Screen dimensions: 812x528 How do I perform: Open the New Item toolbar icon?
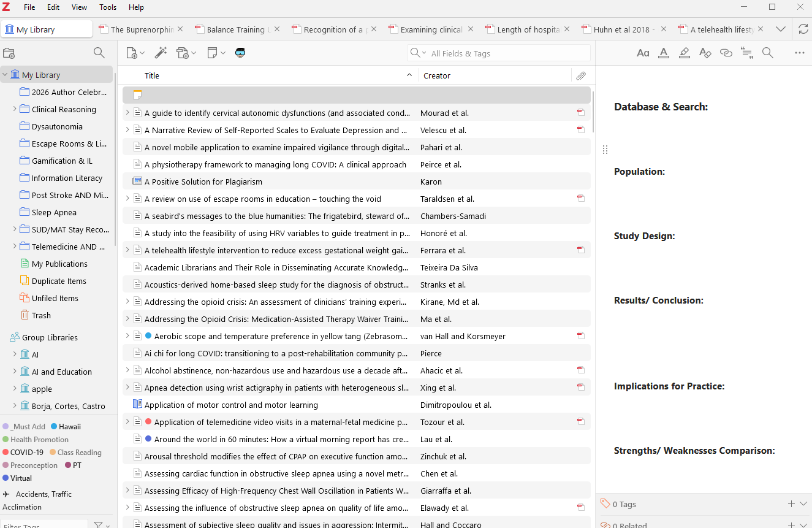135,53
